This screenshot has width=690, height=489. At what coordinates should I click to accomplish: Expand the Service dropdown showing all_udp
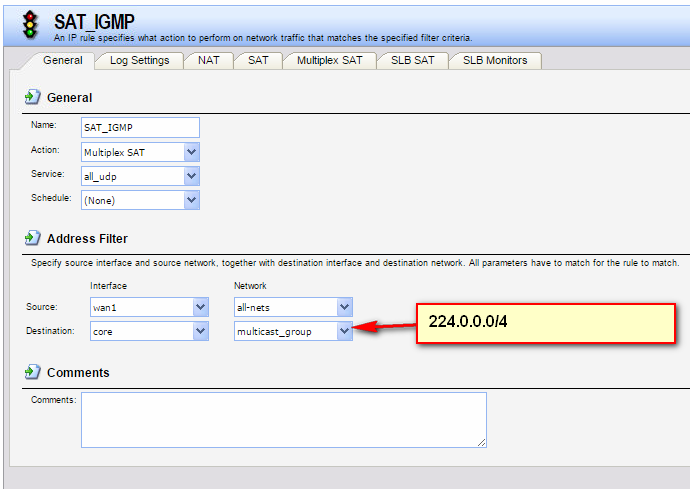140,176
